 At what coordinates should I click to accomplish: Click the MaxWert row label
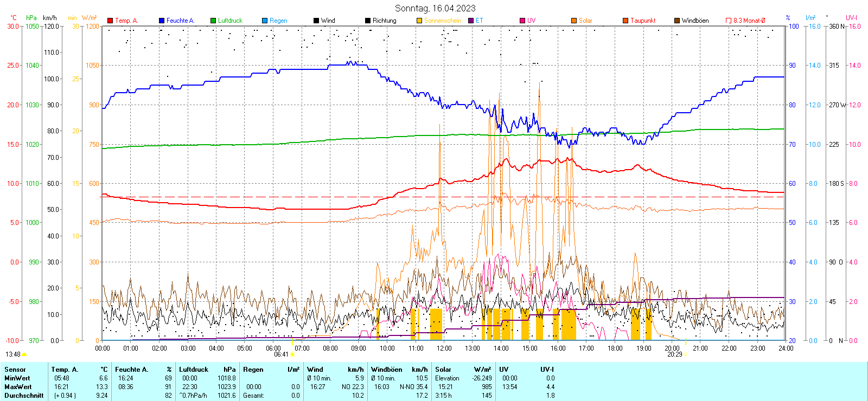click(18, 387)
